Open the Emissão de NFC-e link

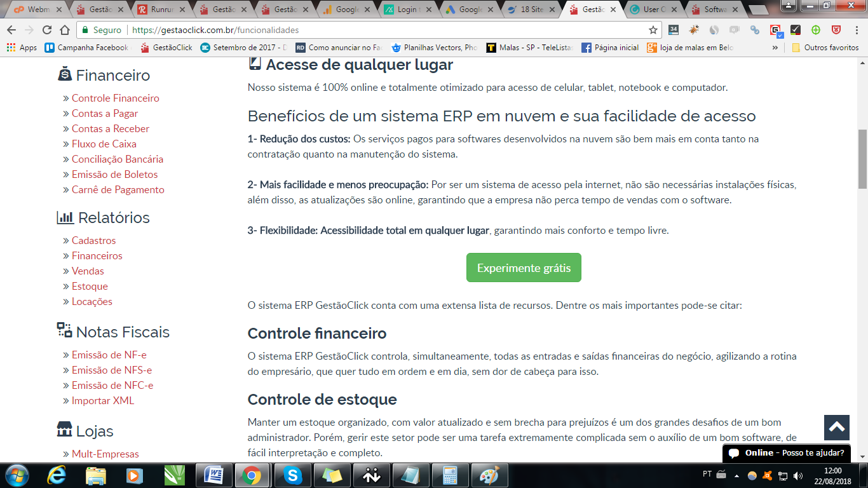pyautogui.click(x=112, y=385)
